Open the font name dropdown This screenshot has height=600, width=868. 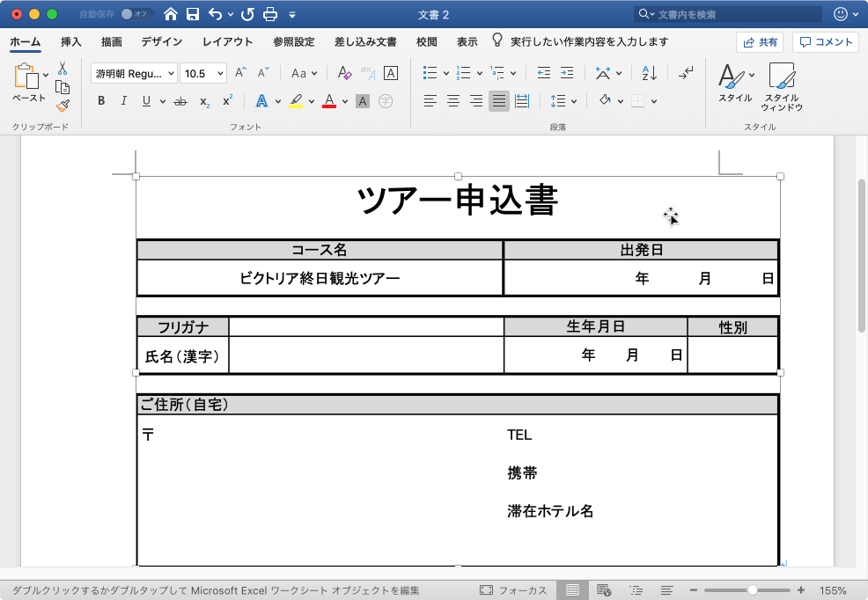[171, 73]
